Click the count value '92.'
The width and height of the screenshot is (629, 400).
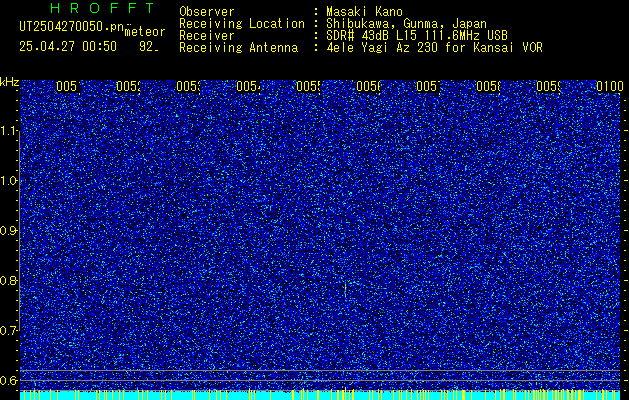(x=149, y=47)
